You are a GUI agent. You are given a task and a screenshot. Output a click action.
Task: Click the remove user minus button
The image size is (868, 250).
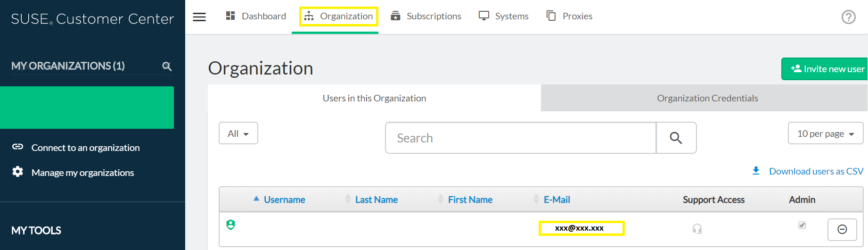click(842, 229)
